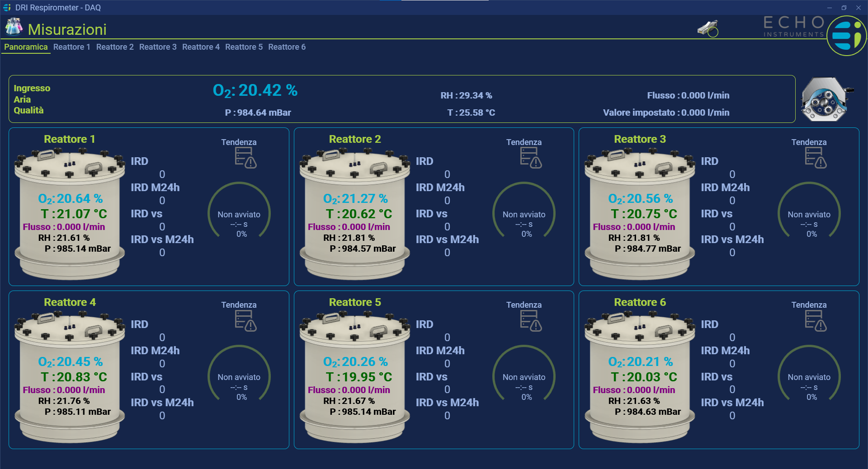This screenshot has height=469, width=868.
Task: Click the USB device connection icon
Action: (x=708, y=29)
